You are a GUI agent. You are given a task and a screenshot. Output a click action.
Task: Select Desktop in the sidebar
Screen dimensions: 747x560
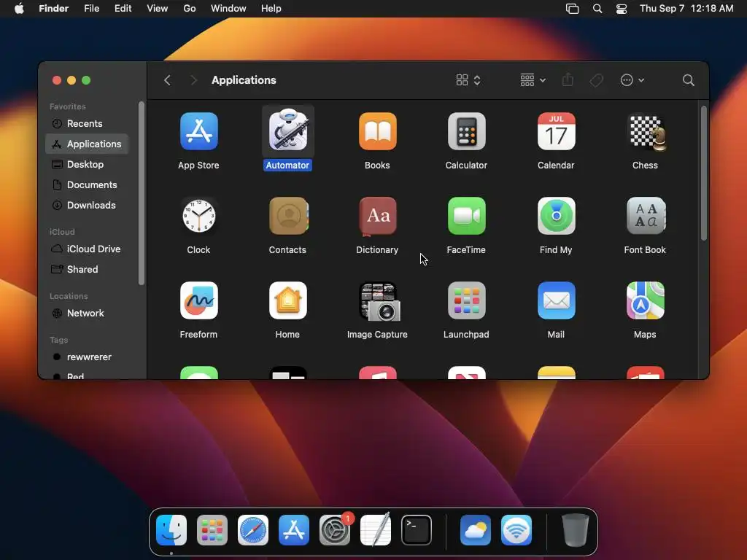point(87,164)
